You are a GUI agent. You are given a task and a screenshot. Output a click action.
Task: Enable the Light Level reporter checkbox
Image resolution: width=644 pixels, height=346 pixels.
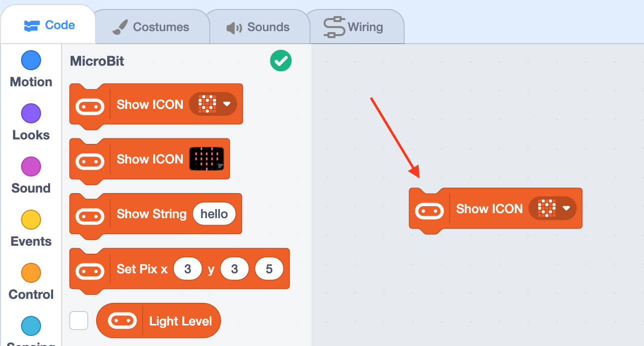[x=79, y=321]
